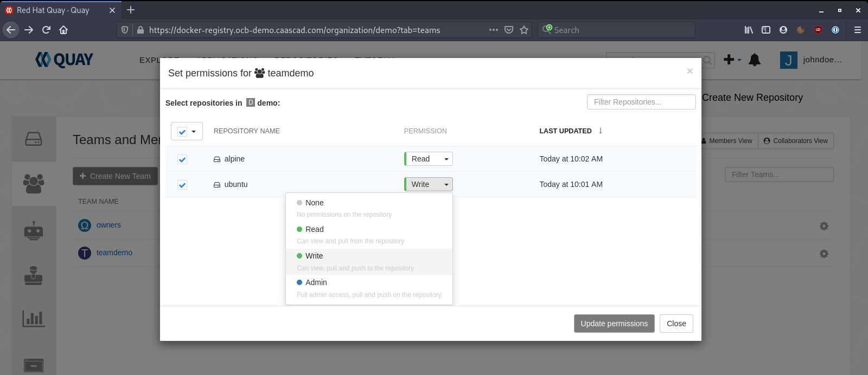Open the Firefox hamburger menu
868x375 pixels.
click(858, 30)
